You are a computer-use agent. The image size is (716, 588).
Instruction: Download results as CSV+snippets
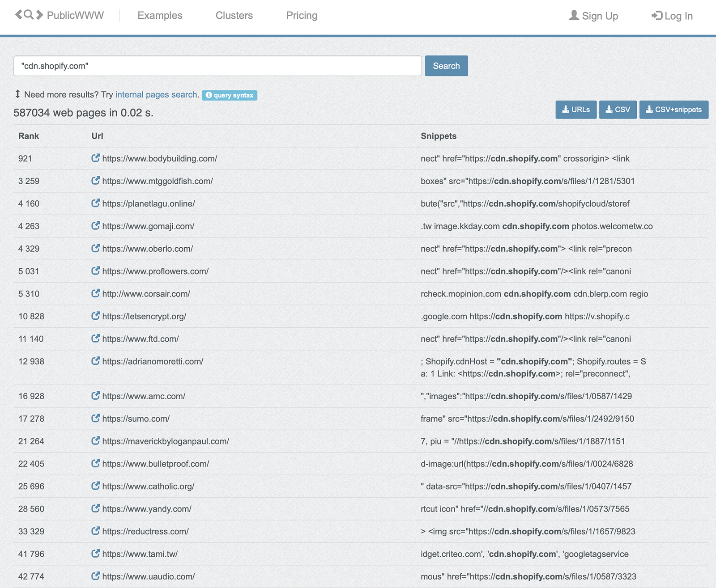(x=673, y=110)
